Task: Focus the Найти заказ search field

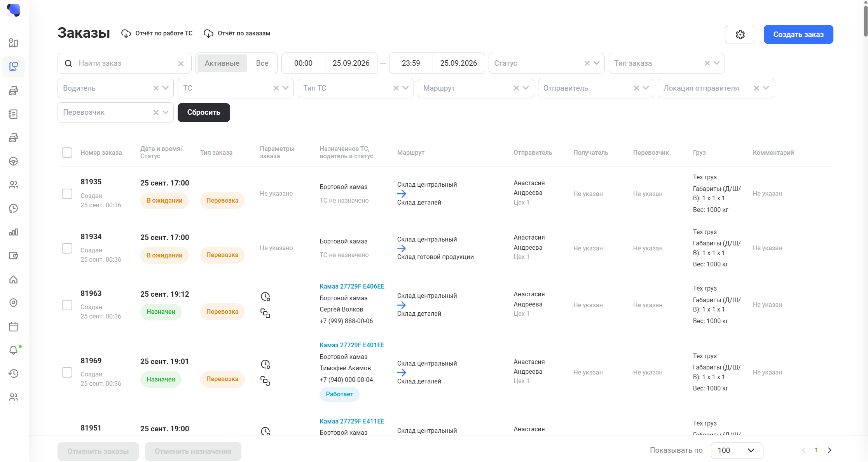Action: coord(124,63)
